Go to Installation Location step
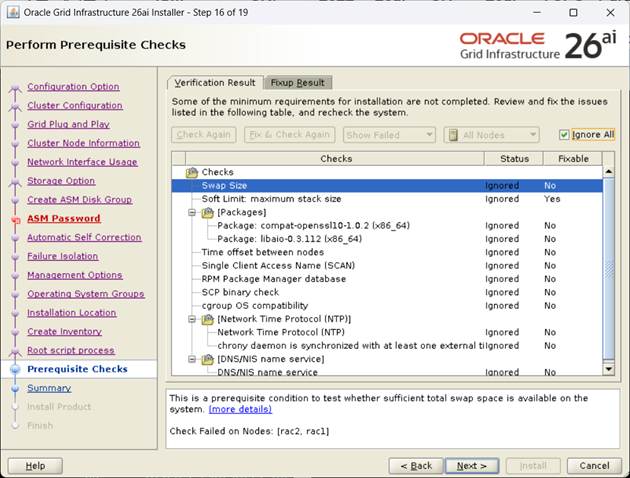The height and width of the screenshot is (478, 630). 72,313
